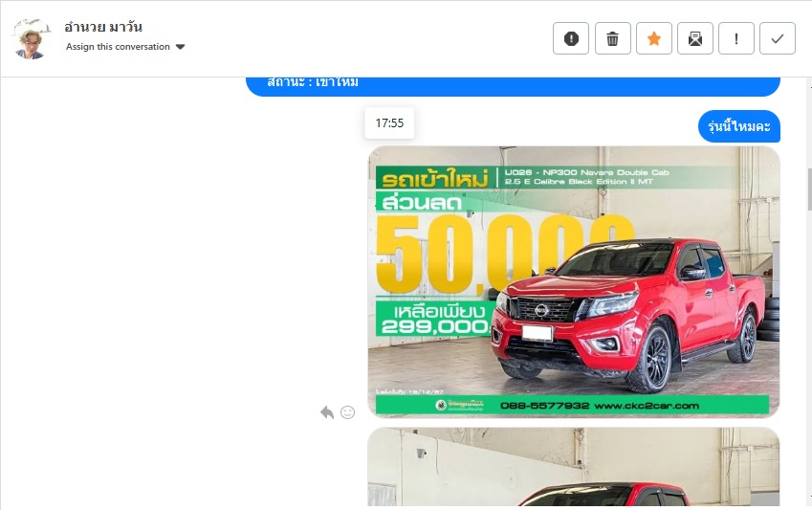
Task: Click reply arrow beside the car image
Action: click(x=327, y=411)
